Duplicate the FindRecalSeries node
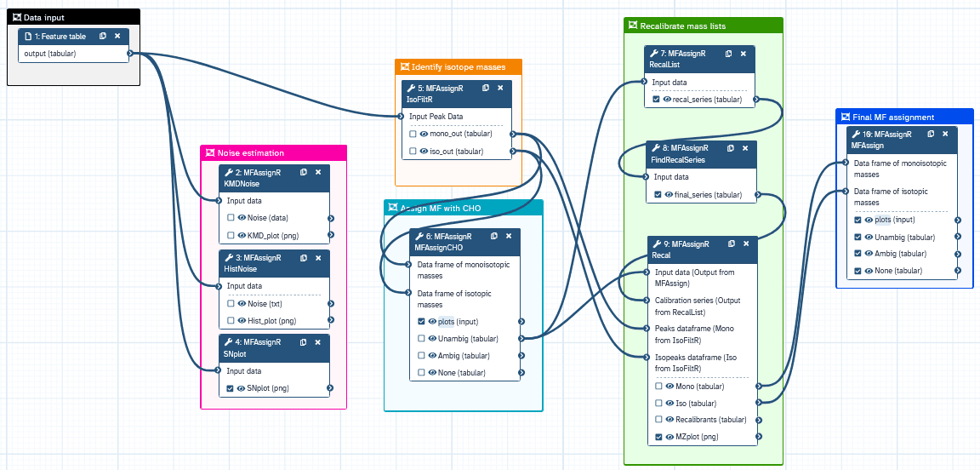Image resolution: width=980 pixels, height=470 pixels. click(730, 148)
